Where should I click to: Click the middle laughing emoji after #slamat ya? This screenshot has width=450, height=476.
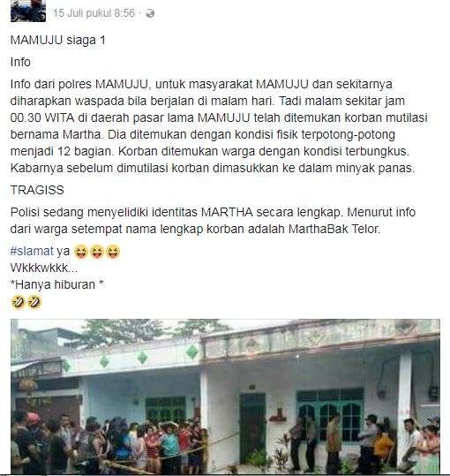(97, 252)
